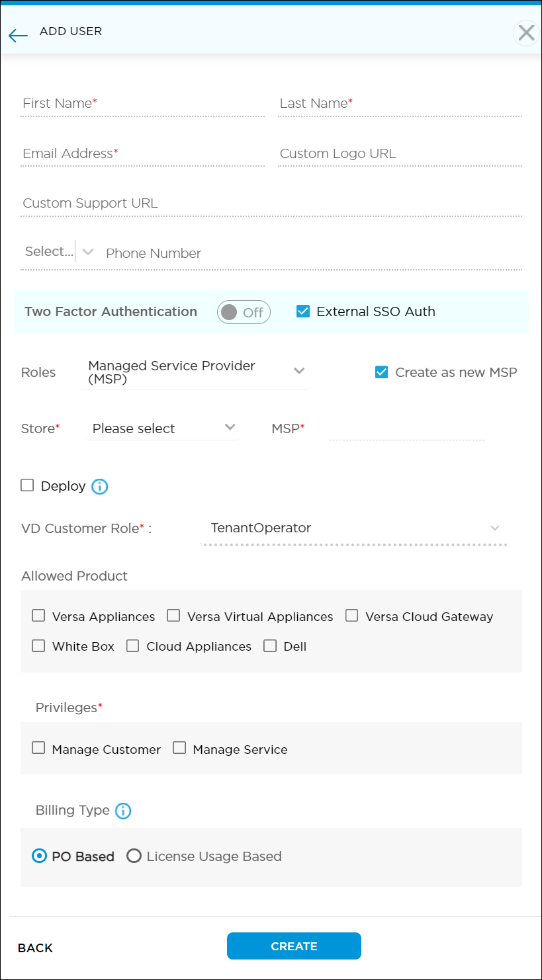Uncheck Create as new MSP
This screenshot has height=980, width=542.
pos(381,372)
